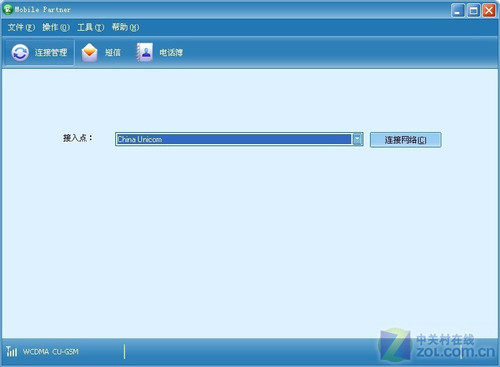The height and width of the screenshot is (367, 500).
Task: Click the 接入点 label
Action: pos(78,138)
